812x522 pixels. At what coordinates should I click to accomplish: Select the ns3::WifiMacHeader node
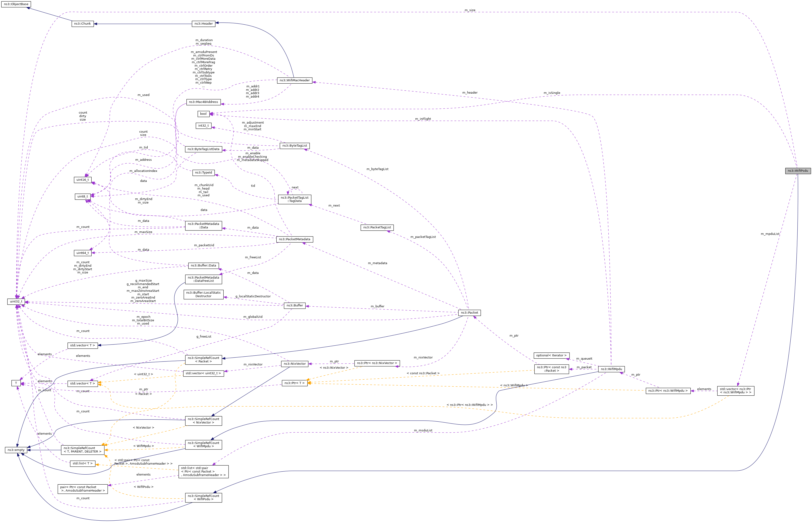294,80
